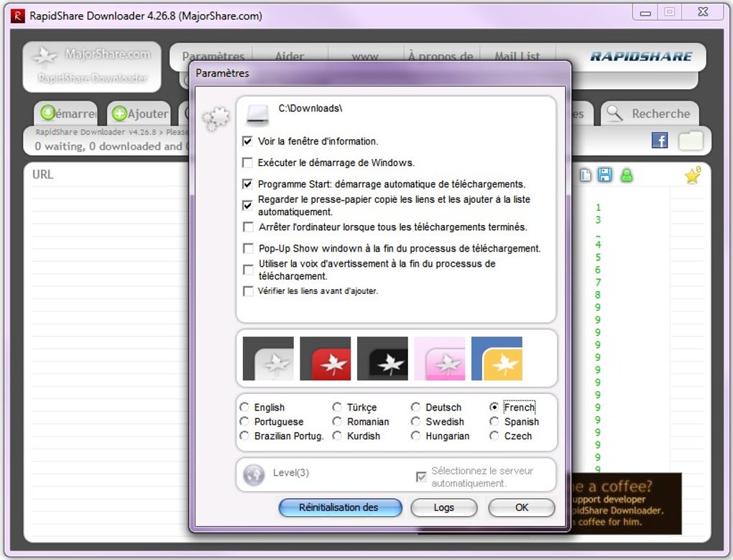Enable Pop-Up Show windown checkbox

click(x=248, y=248)
